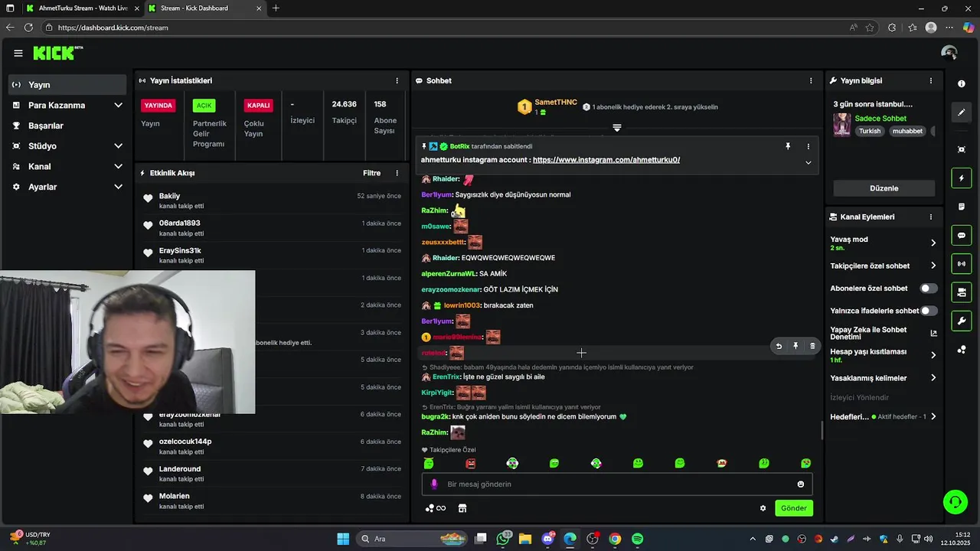Open Yasaklanmış kelimeler list
Image resolution: width=980 pixels, height=551 pixels.
pos(883,378)
